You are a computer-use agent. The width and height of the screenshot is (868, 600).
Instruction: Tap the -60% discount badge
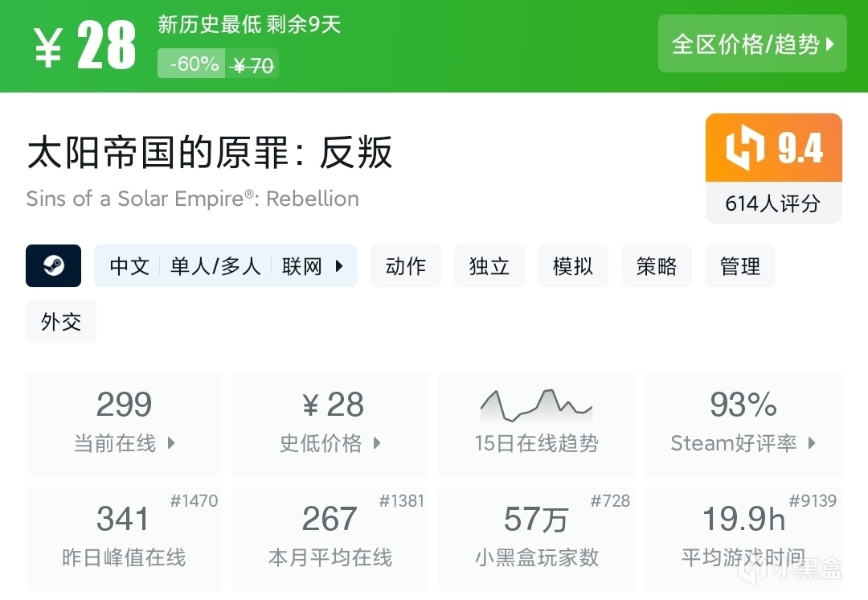(x=194, y=64)
